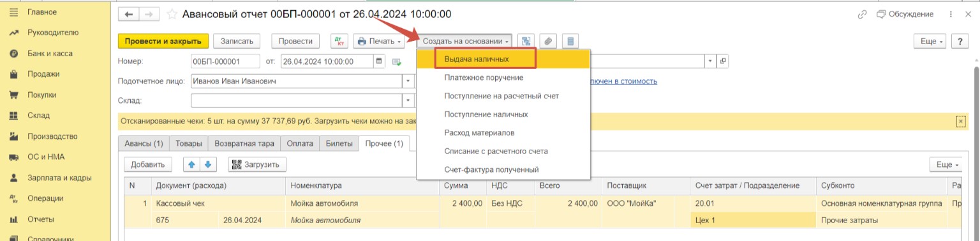Open the Производство section

point(52,136)
